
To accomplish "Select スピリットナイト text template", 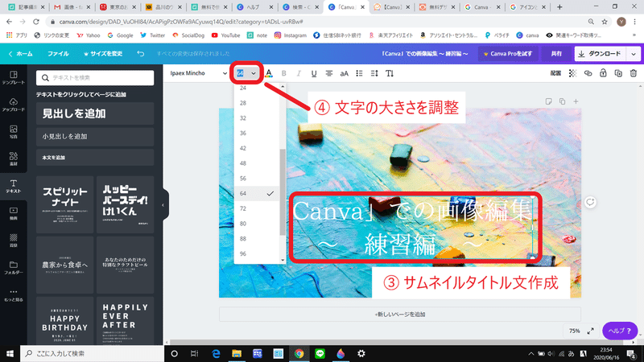I will point(65,205).
